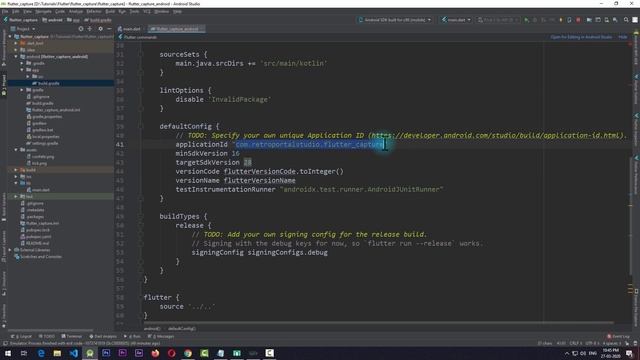Image resolution: width=640 pixels, height=360 pixels.
Task: Open Project panel settings gear
Action: point(100,29)
